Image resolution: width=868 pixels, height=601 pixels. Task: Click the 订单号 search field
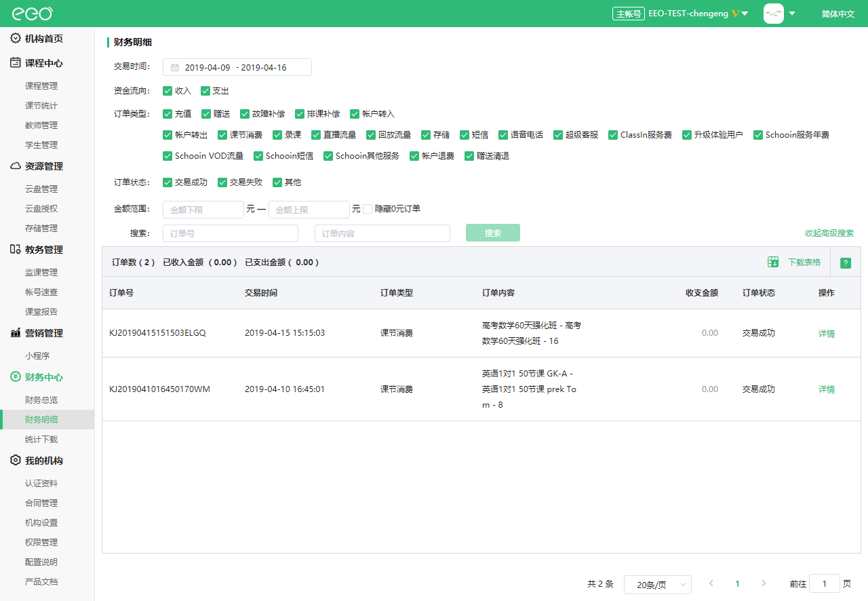(x=231, y=233)
